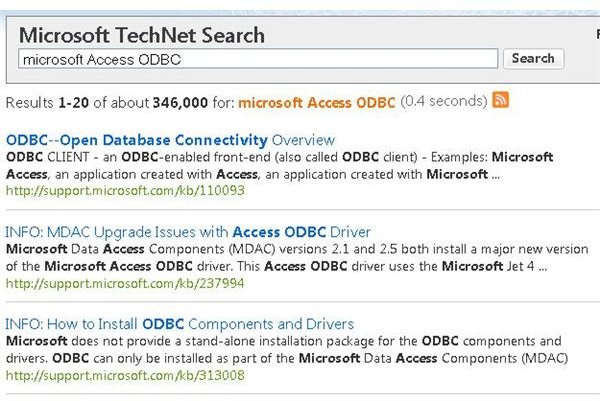Click the orange RSS feed icon
This screenshot has height=401, width=600.
click(x=500, y=100)
